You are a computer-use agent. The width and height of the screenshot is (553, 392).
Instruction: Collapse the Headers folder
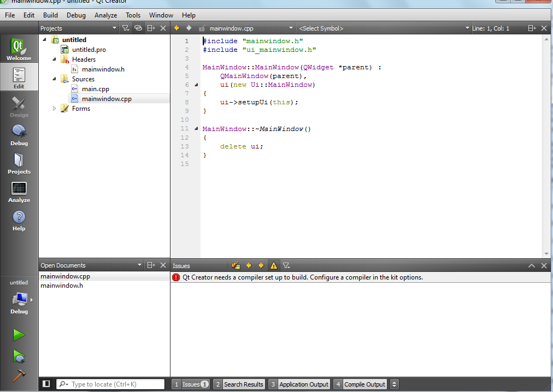pyautogui.click(x=54, y=59)
